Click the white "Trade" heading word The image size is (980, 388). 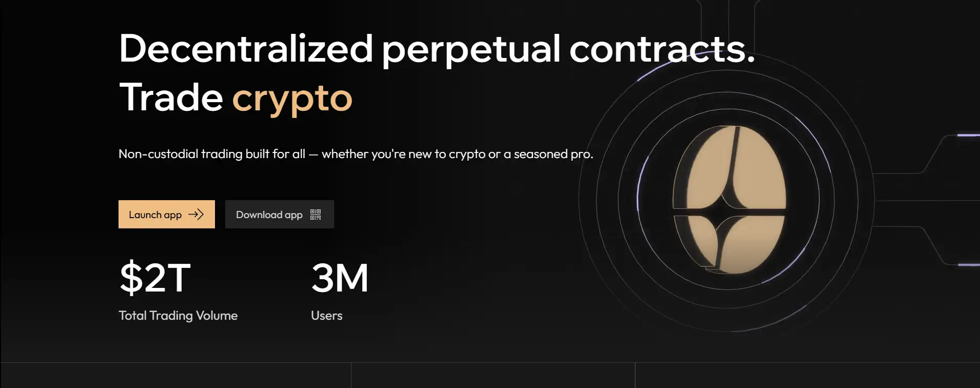[171, 98]
